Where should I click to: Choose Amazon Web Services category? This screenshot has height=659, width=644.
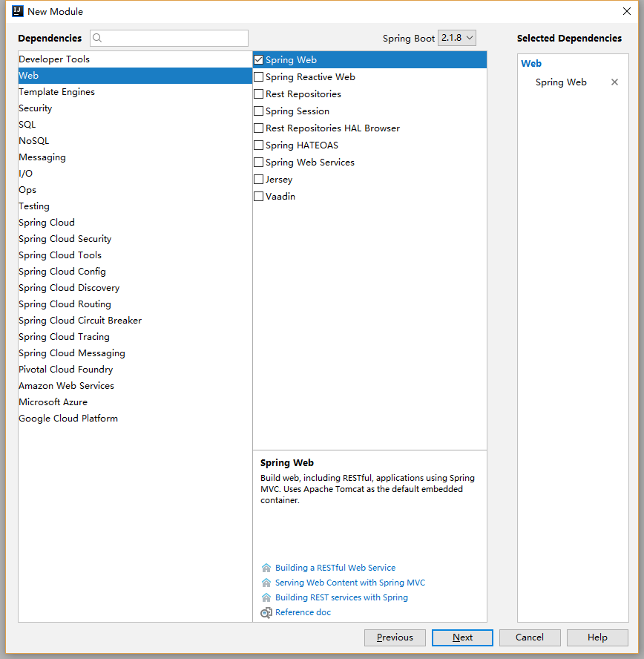pyautogui.click(x=135, y=386)
